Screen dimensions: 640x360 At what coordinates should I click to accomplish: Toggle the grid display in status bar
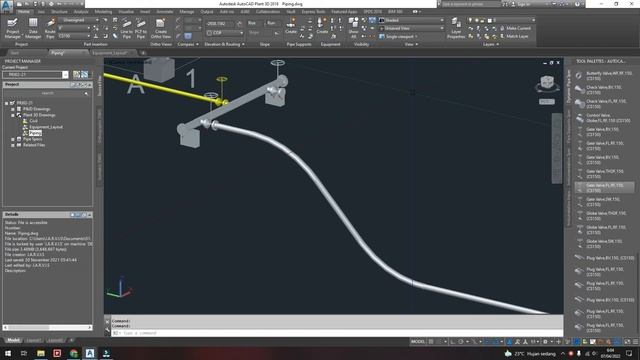coord(431,342)
